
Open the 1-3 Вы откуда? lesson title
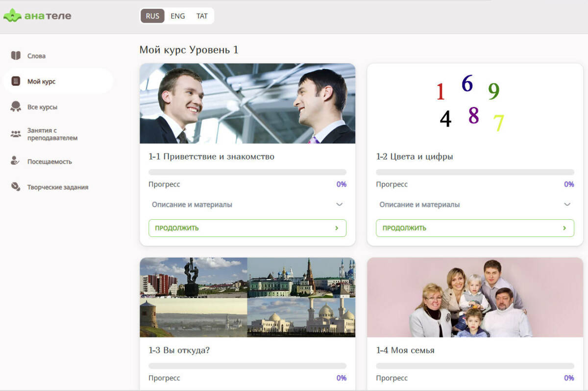click(179, 350)
